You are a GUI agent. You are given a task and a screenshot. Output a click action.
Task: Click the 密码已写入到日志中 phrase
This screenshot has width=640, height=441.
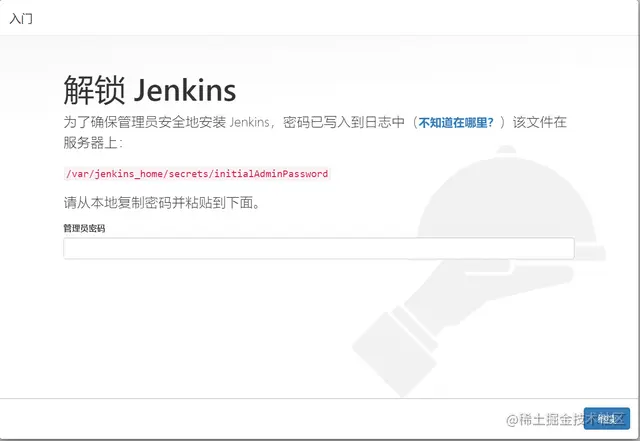click(x=344, y=122)
